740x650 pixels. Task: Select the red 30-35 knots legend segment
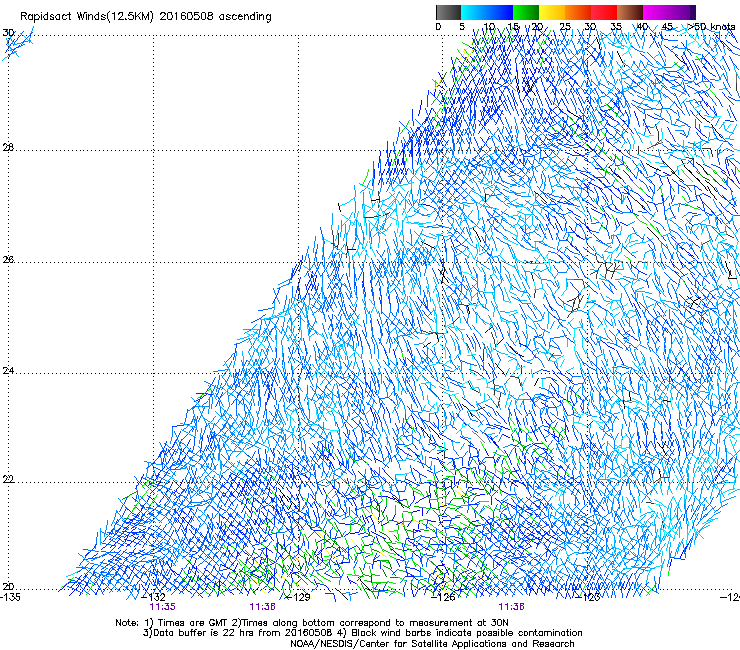coord(604,12)
